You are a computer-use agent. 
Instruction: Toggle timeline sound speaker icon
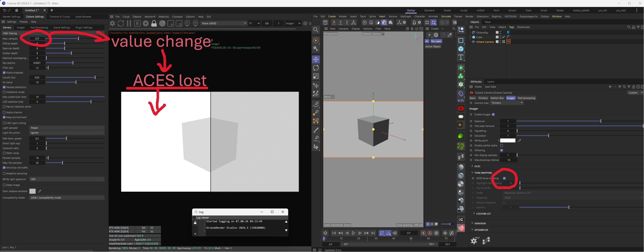pyautogui.click(x=395, y=233)
